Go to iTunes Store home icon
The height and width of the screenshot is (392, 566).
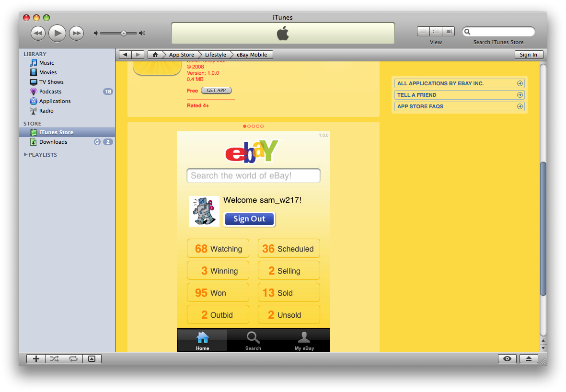[x=155, y=55]
